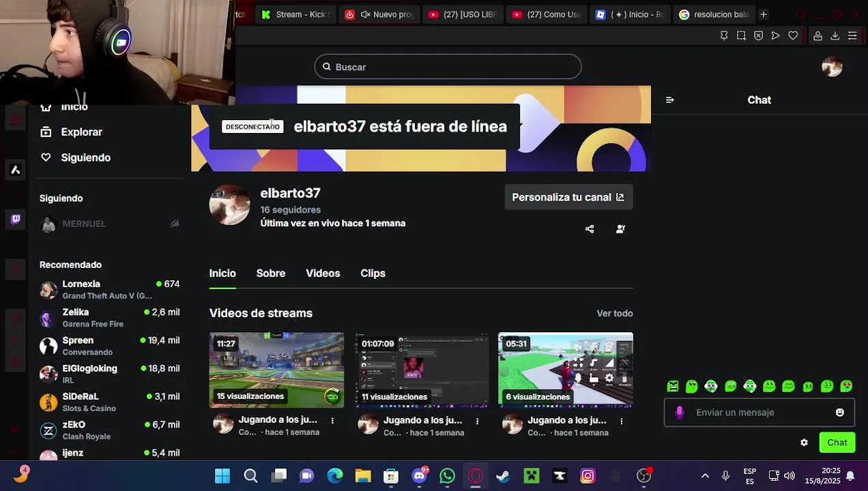Insert the heart-eyes green emote
Screen dimensions: 868x491
[846, 387]
